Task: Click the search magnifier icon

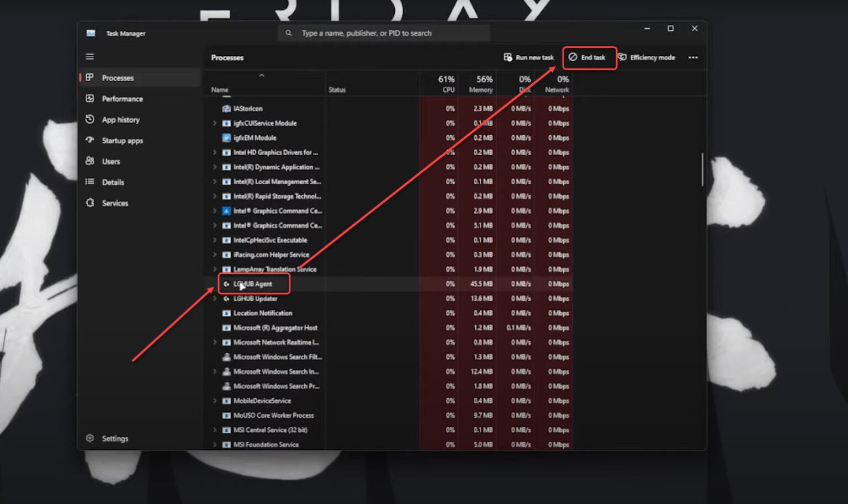Action: tap(288, 33)
